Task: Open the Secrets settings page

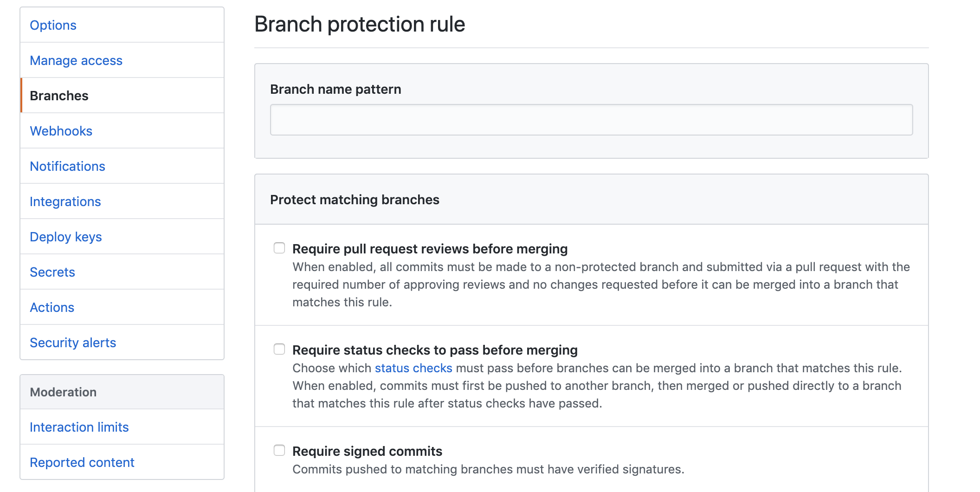Action: [52, 272]
